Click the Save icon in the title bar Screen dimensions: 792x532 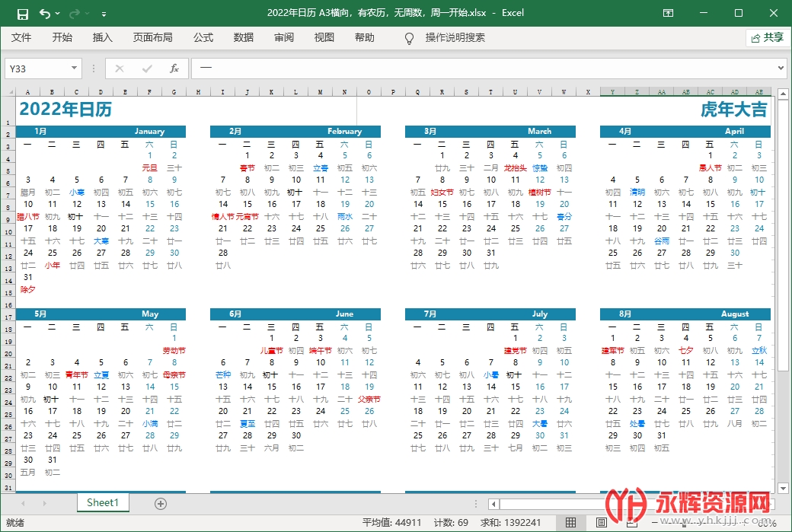coord(22,14)
